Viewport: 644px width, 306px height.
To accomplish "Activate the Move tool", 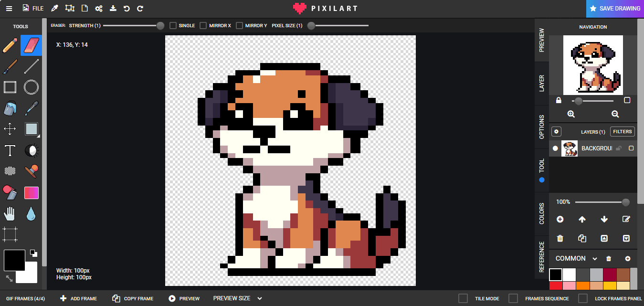I will click(x=10, y=129).
